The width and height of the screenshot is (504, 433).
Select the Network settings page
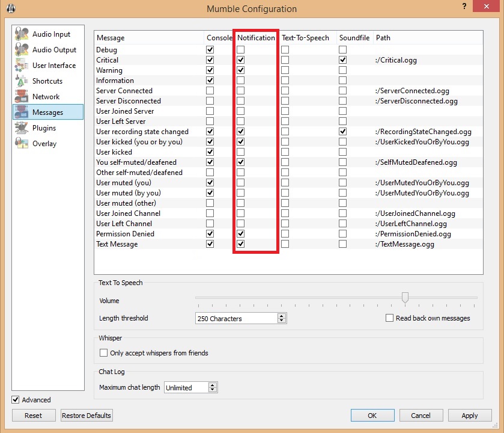[x=48, y=96]
